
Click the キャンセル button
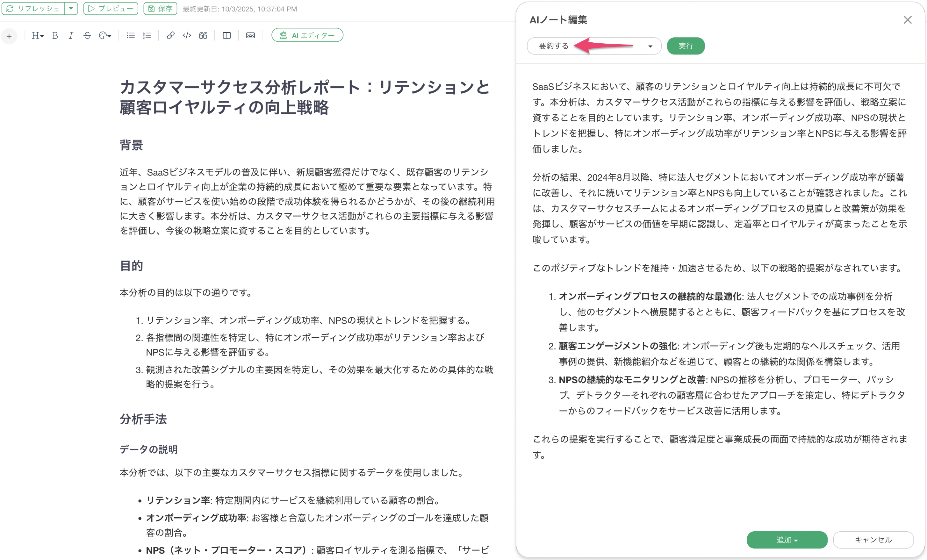pyautogui.click(x=873, y=540)
